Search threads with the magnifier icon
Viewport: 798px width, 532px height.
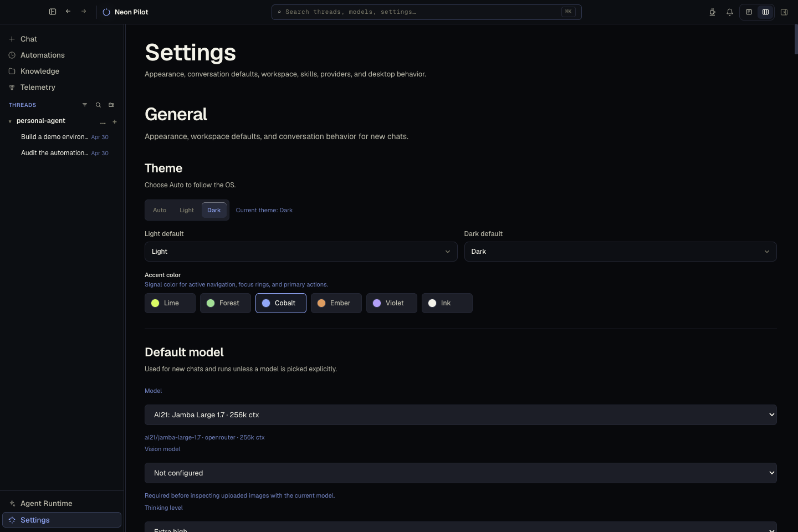click(98, 105)
